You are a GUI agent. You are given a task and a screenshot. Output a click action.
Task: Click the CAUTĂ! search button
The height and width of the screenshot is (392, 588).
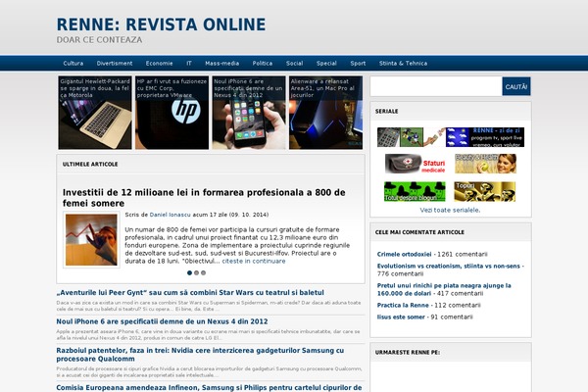516,86
